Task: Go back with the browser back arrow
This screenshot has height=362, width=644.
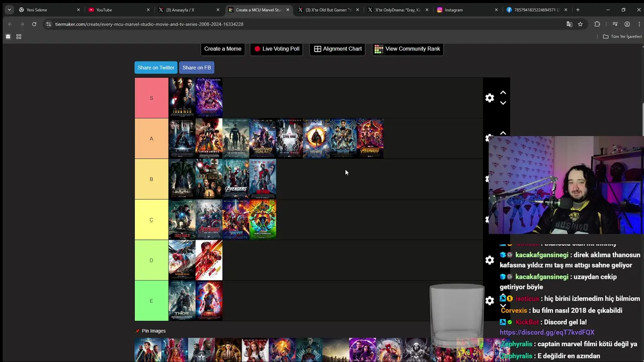Action: (x=10, y=24)
